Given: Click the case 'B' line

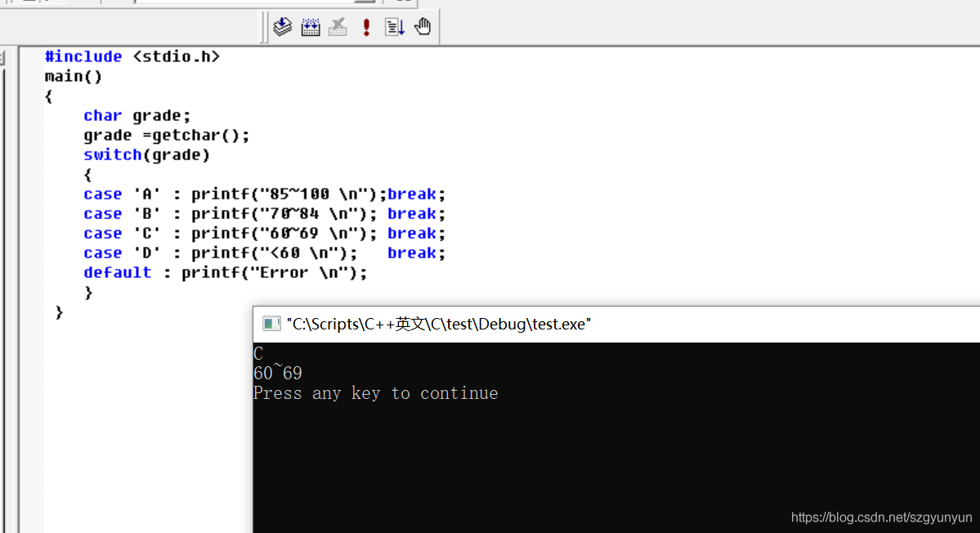Looking at the screenshot, I should (x=264, y=213).
